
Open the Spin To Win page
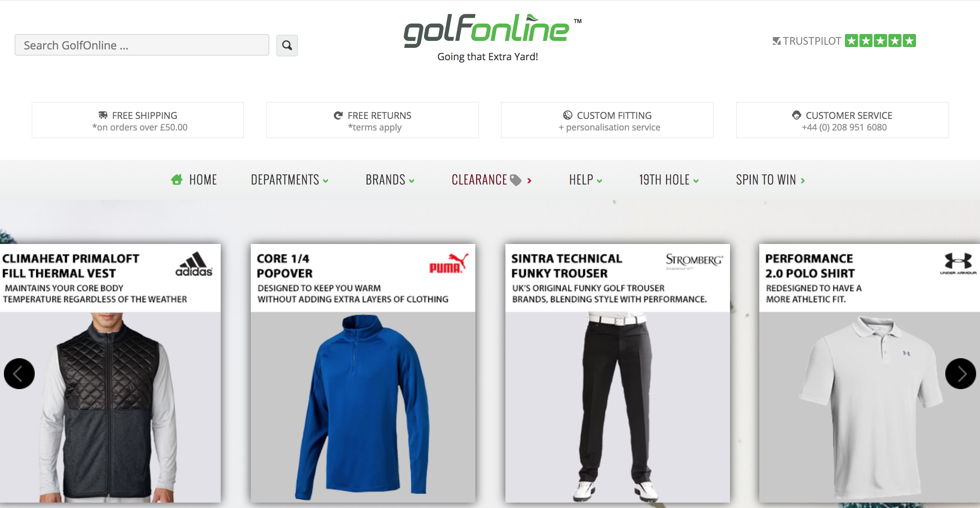770,180
